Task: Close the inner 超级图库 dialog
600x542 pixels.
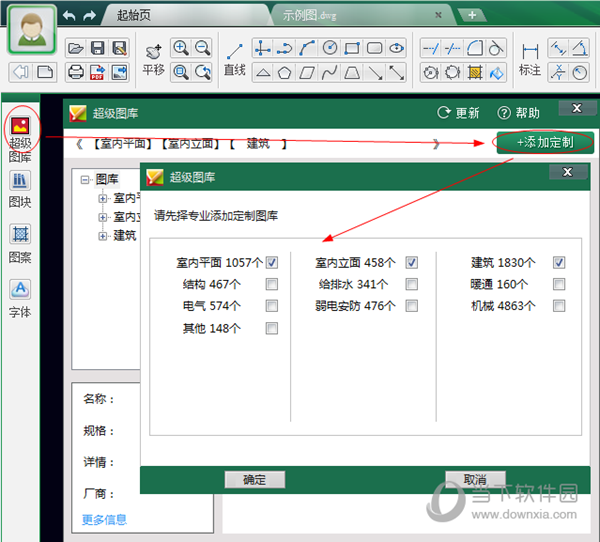Action: point(568,172)
